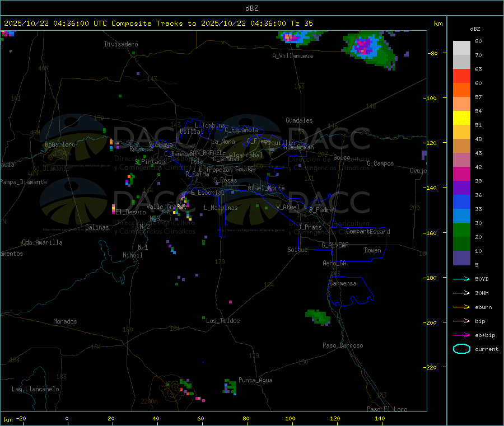The image size is (504, 426).
Task: Click the E_Escorial place label
Action: [x=208, y=193]
